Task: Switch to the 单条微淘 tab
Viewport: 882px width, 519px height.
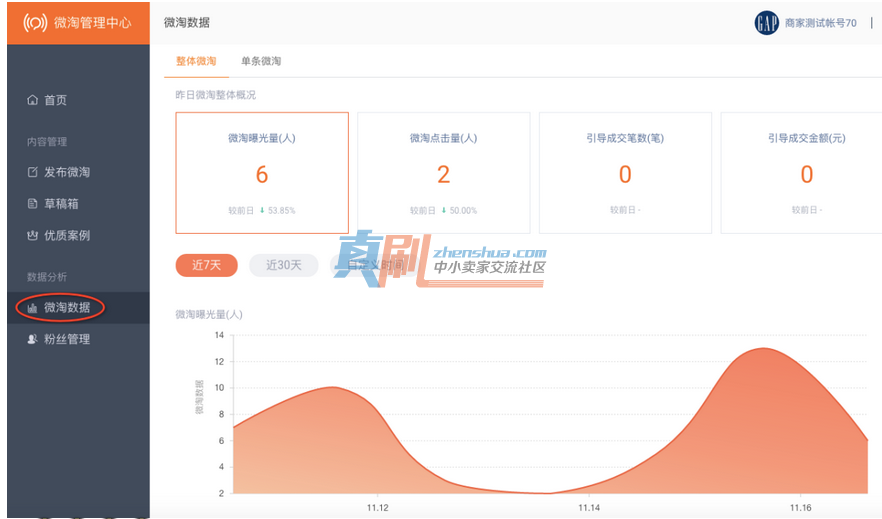Action: (x=261, y=61)
